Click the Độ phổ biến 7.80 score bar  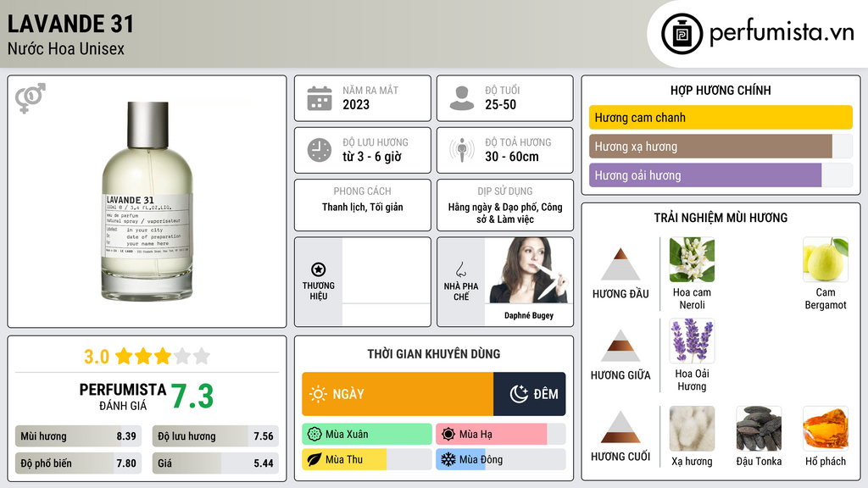click(x=78, y=463)
